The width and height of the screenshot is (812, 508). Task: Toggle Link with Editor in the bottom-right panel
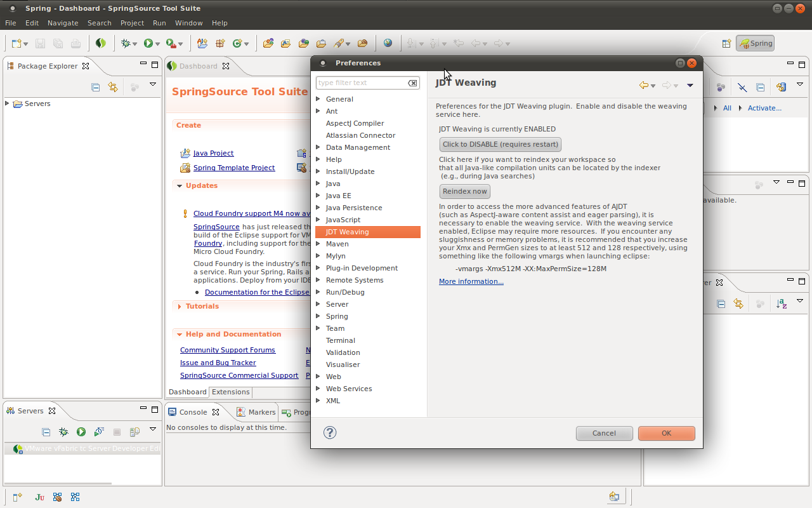738,304
